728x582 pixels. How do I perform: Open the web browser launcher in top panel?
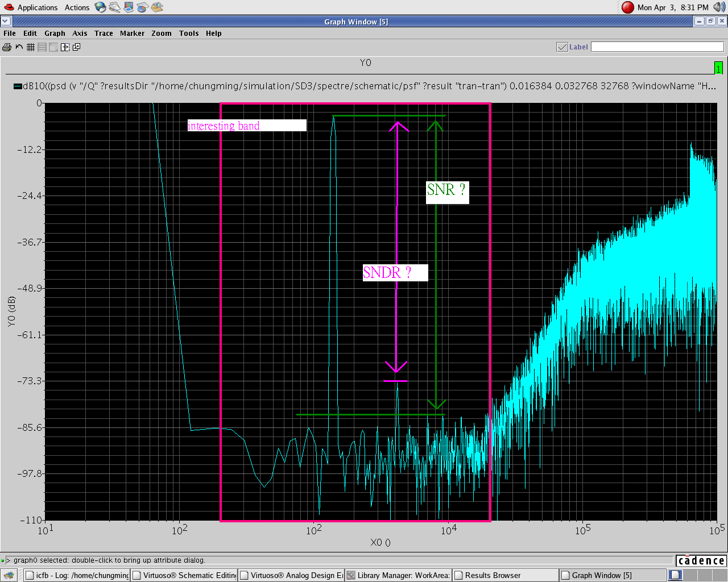point(101,7)
